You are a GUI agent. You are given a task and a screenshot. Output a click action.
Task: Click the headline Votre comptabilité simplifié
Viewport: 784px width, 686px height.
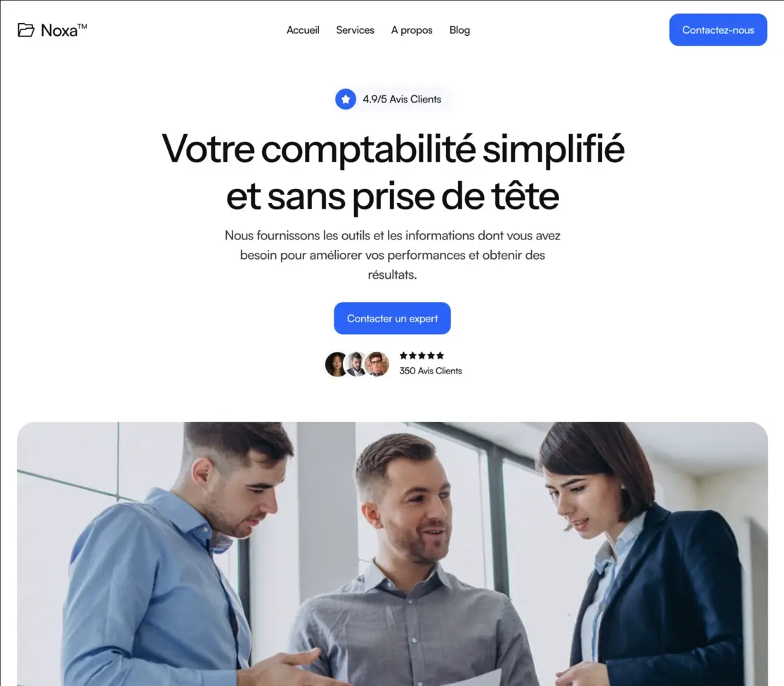pyautogui.click(x=393, y=149)
